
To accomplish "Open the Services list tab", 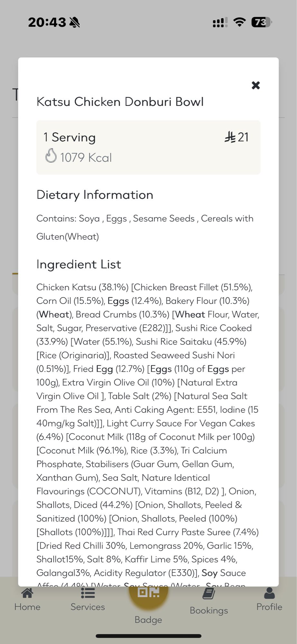I will coord(88,599).
